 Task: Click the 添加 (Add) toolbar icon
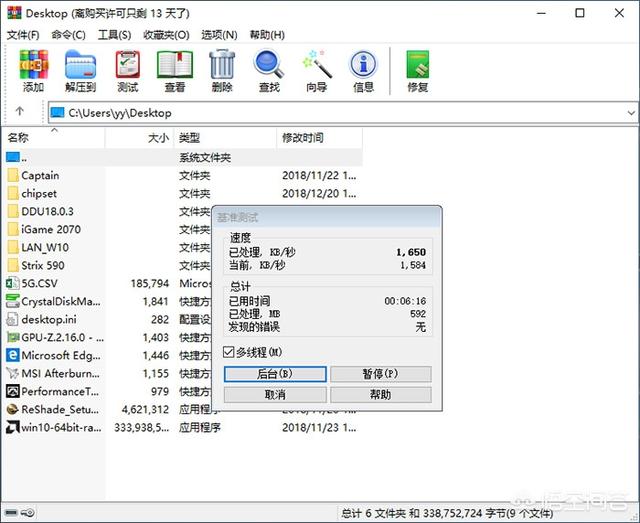34,71
